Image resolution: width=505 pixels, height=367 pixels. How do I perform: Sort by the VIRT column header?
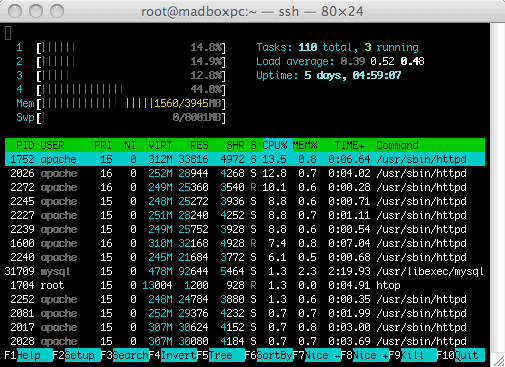160,145
